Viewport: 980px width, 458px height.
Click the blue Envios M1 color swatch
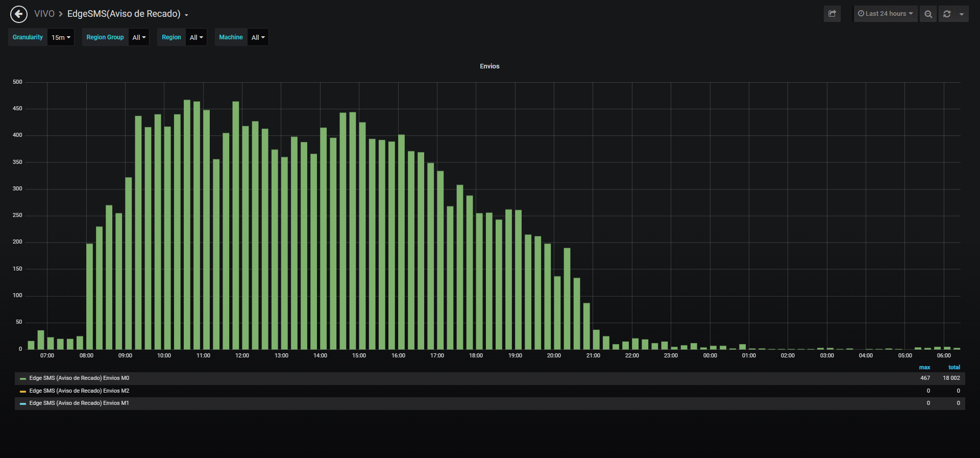[23, 403]
